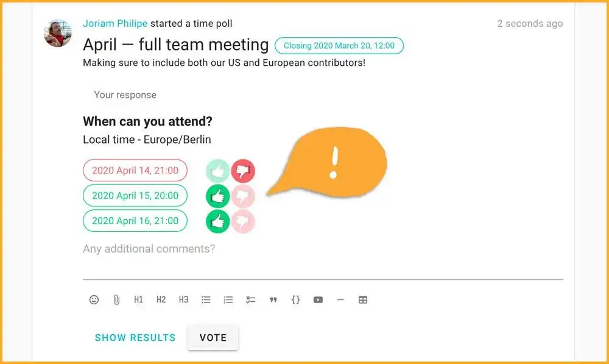Image resolution: width=609 pixels, height=364 pixels.
Task: Click the Show Results link
Action: coord(135,338)
